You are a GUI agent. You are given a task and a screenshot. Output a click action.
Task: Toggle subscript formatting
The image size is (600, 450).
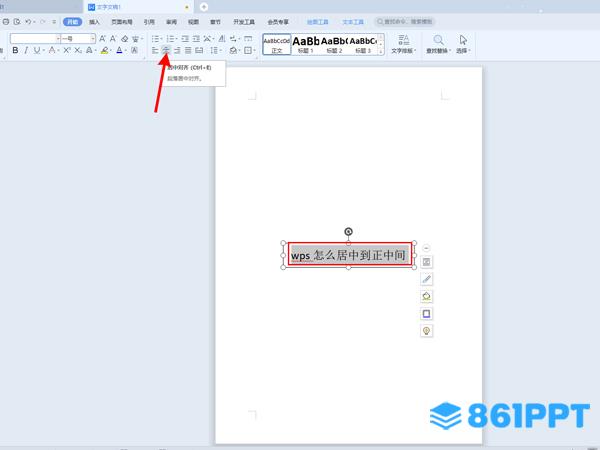pos(78,50)
